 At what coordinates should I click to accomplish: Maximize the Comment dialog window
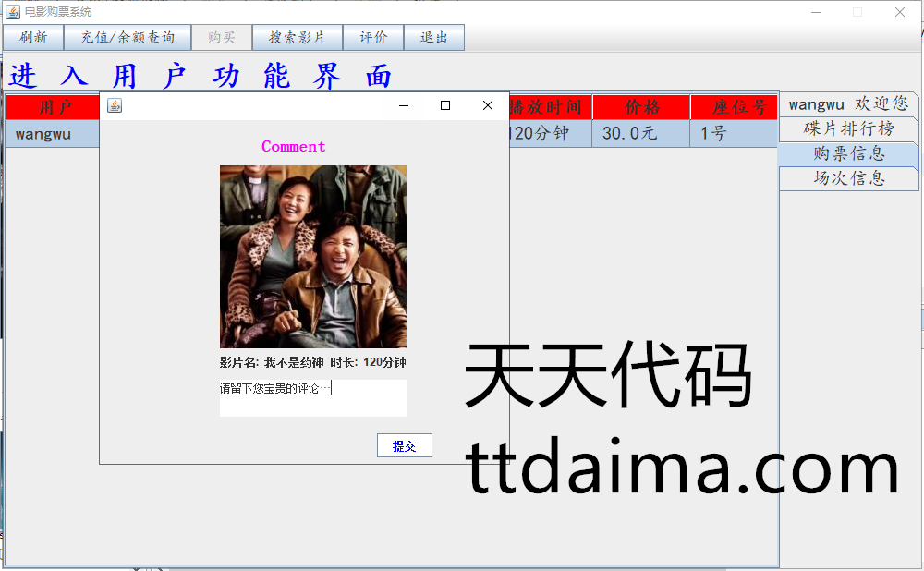(445, 106)
